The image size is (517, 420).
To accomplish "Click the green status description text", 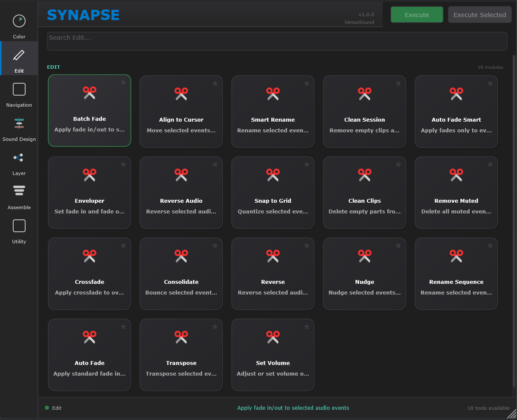I will (293, 408).
